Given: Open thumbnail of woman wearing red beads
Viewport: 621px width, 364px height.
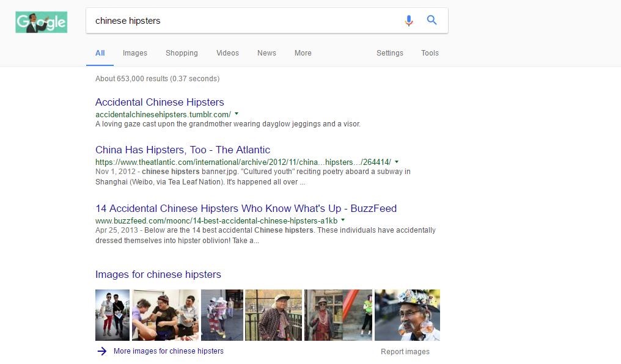Looking at the screenshot, I should pyautogui.click(x=338, y=315).
